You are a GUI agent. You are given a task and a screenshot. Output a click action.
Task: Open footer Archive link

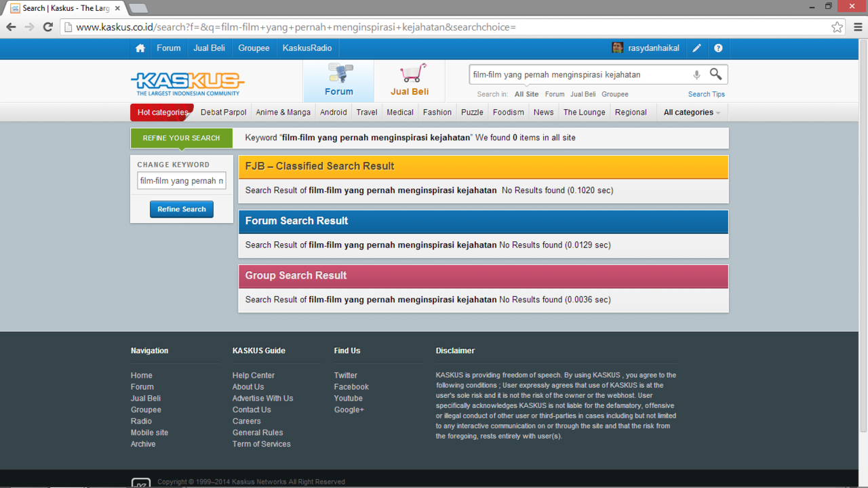pyautogui.click(x=143, y=444)
